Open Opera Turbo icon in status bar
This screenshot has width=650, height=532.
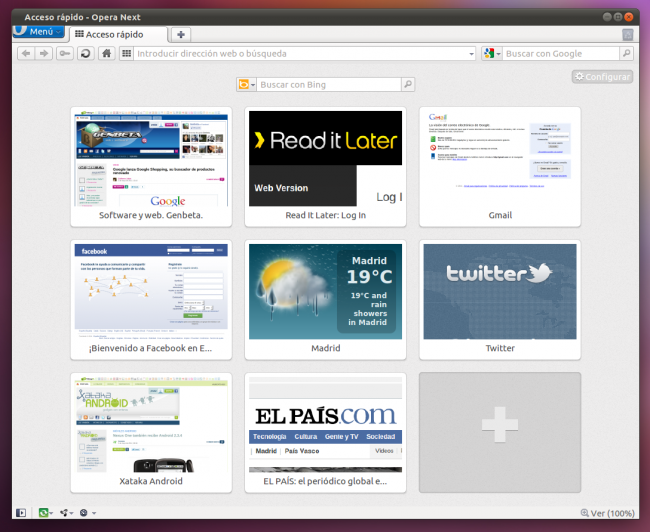(84, 513)
